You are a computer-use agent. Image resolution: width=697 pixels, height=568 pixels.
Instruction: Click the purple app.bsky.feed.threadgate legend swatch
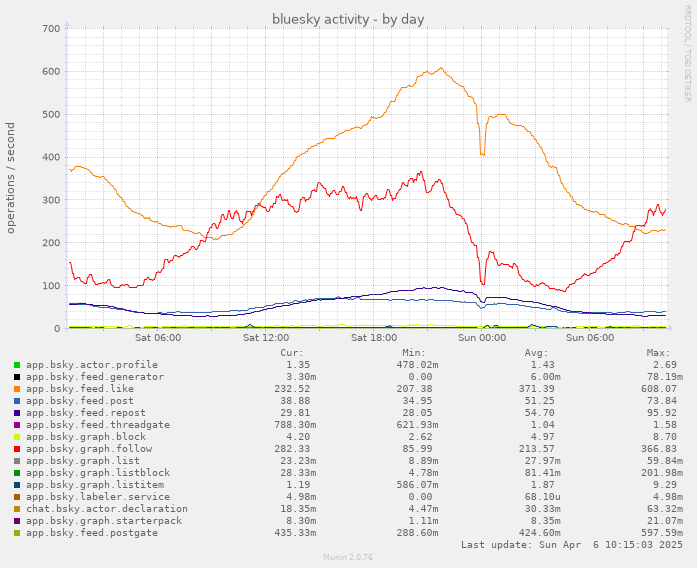(17, 425)
